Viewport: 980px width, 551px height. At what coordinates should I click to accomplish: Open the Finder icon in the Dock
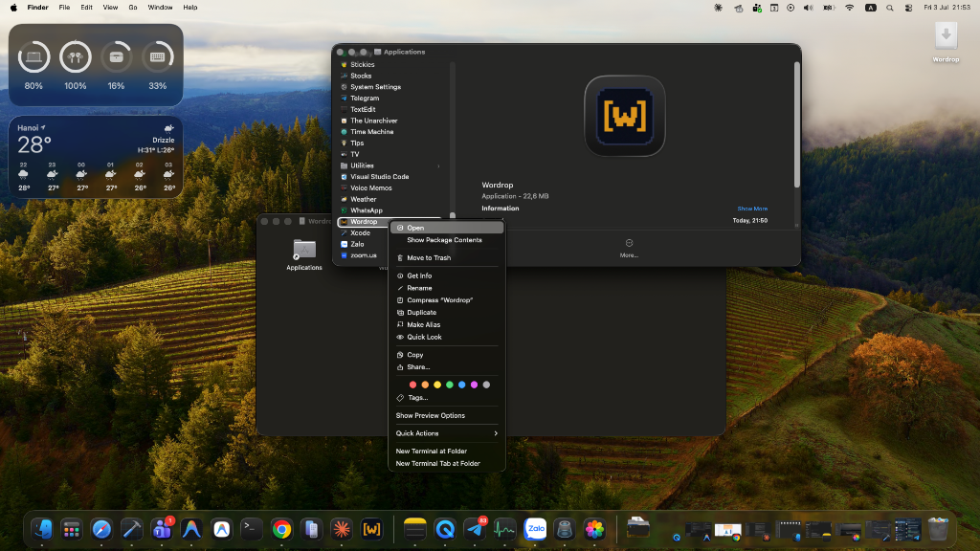point(42,529)
